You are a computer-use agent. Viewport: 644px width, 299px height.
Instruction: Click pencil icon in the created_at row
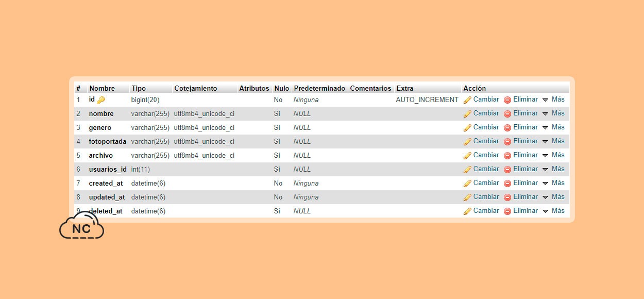click(467, 184)
